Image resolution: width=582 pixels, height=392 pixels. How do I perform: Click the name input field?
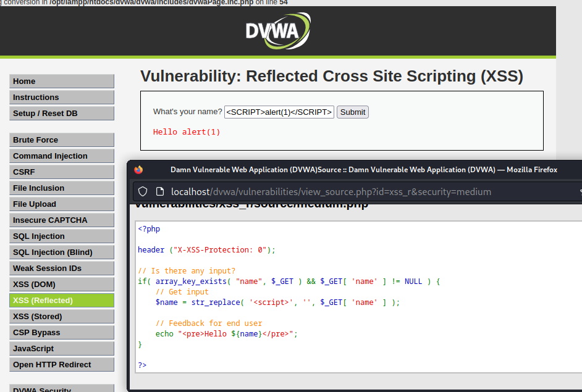(x=279, y=112)
